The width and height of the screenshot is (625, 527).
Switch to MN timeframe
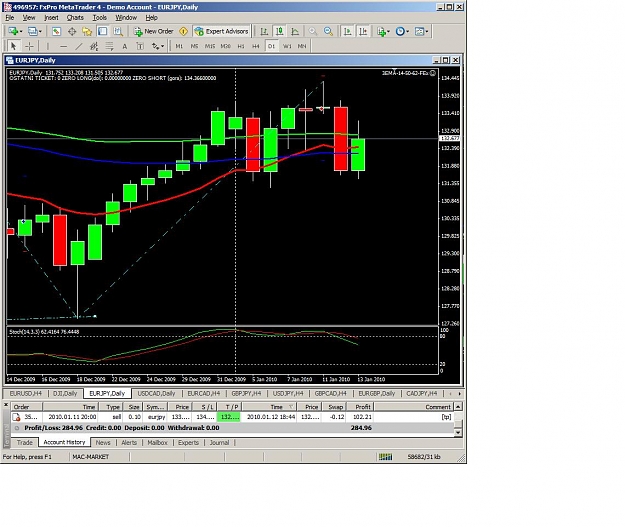(302, 46)
